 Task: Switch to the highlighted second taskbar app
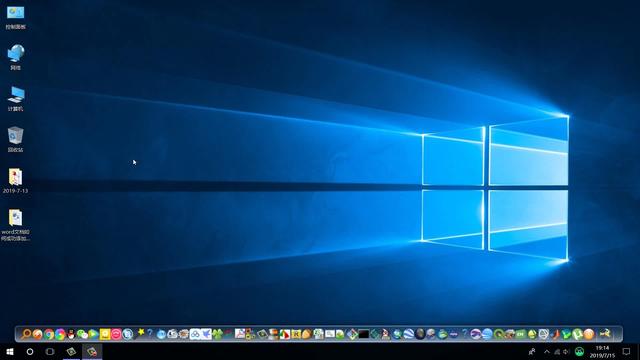pos(92,351)
